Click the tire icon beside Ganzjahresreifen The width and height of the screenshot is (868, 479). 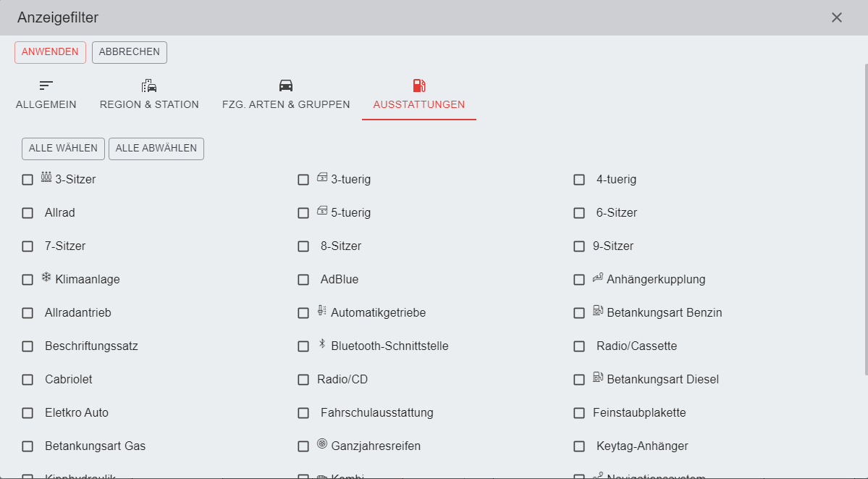[x=322, y=444]
